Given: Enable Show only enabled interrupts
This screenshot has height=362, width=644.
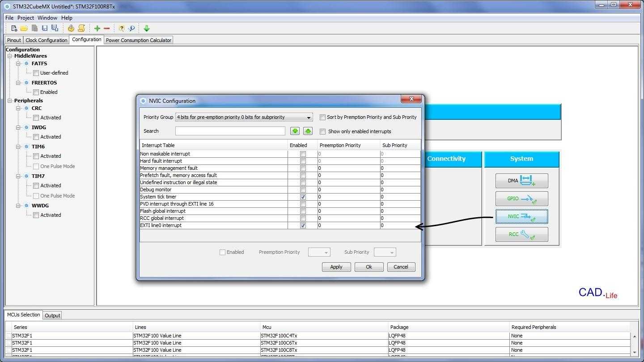Looking at the screenshot, I should [x=322, y=131].
